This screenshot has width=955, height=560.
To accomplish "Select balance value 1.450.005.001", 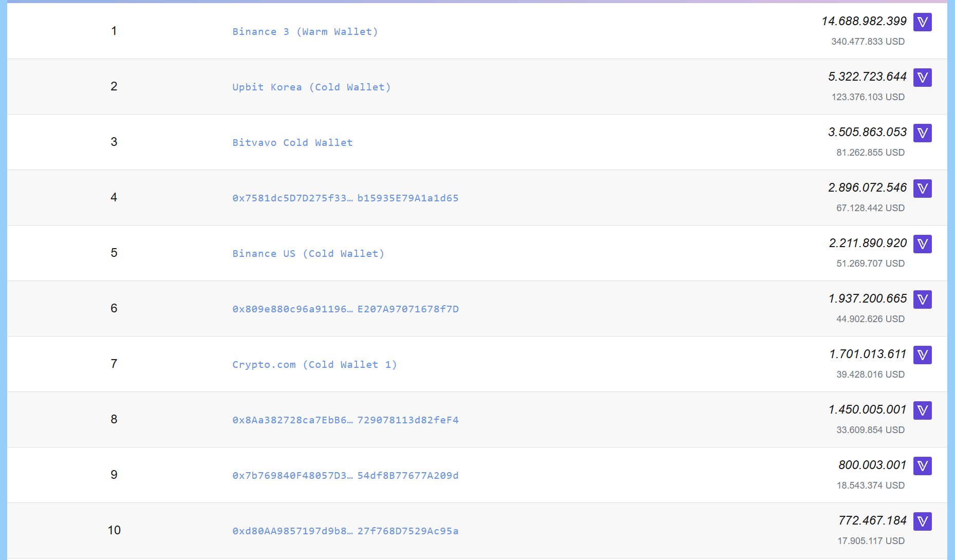I will click(x=868, y=409).
